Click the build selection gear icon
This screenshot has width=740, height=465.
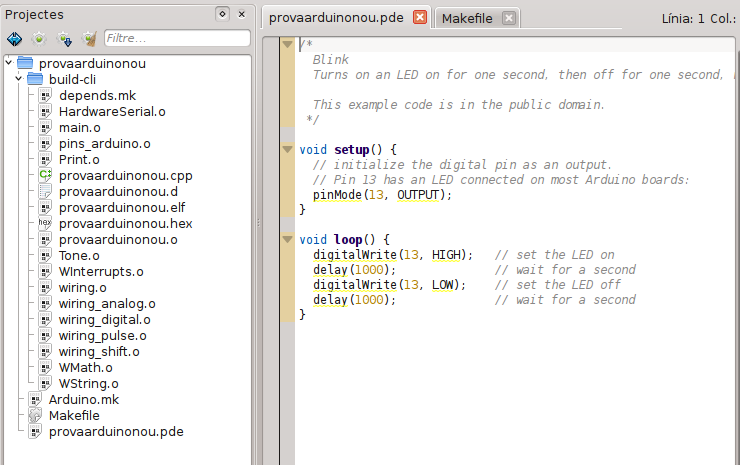tap(39, 39)
